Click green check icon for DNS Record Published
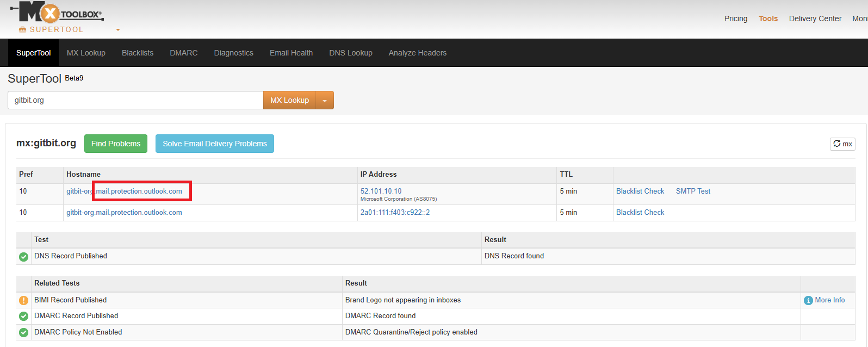The height and width of the screenshot is (347, 868). coord(23,257)
